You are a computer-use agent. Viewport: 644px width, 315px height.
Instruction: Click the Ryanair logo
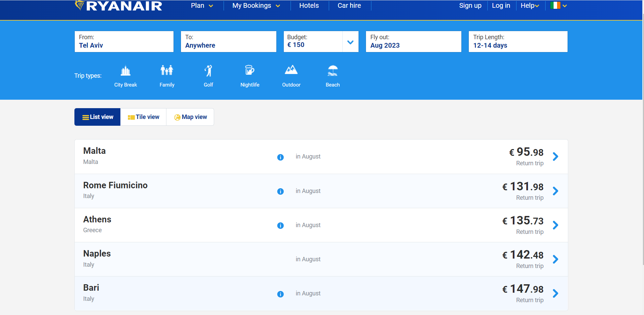pos(118,6)
